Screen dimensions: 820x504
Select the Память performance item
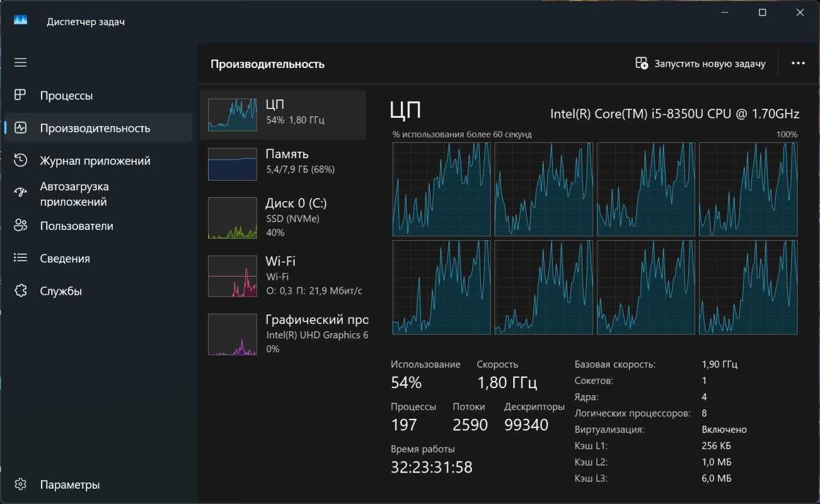(283, 164)
